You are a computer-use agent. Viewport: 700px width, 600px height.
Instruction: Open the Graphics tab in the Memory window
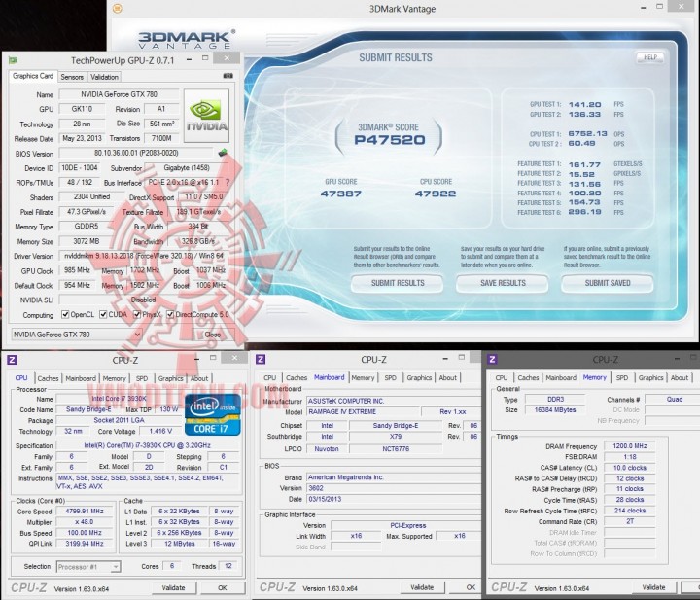point(650,377)
